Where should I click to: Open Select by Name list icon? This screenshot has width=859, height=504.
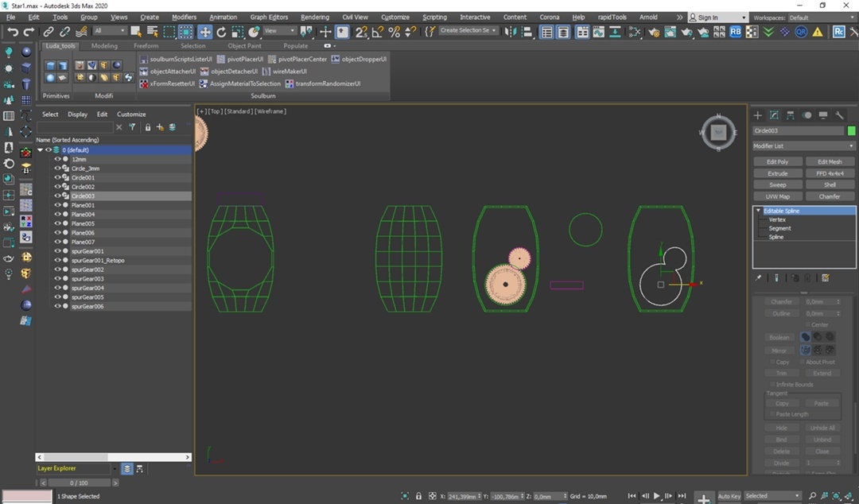[x=152, y=32]
